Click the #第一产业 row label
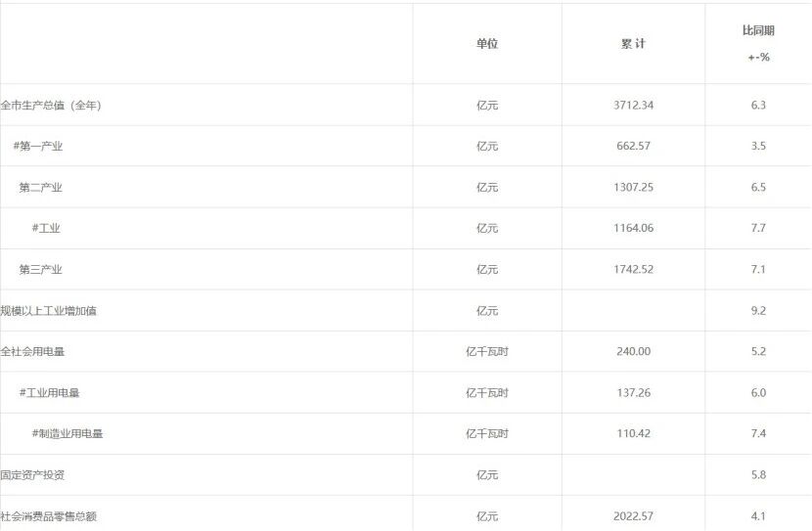Image resolution: width=812 pixels, height=531 pixels. [x=38, y=147]
